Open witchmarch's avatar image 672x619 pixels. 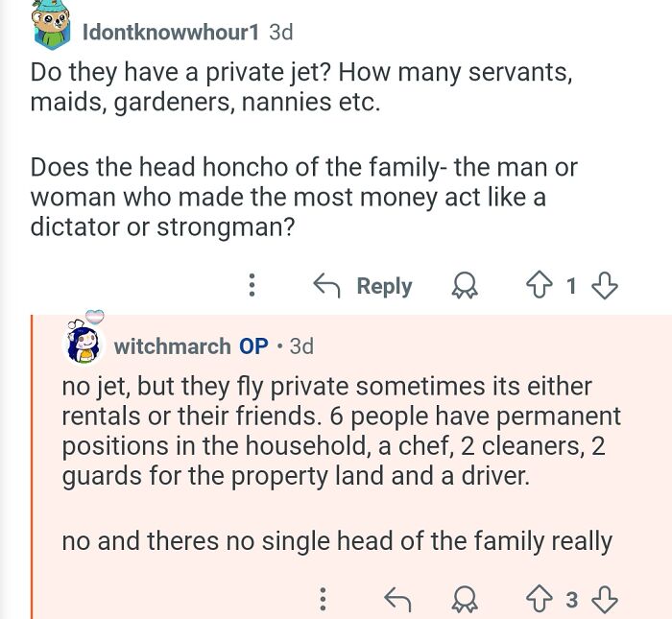tap(84, 340)
